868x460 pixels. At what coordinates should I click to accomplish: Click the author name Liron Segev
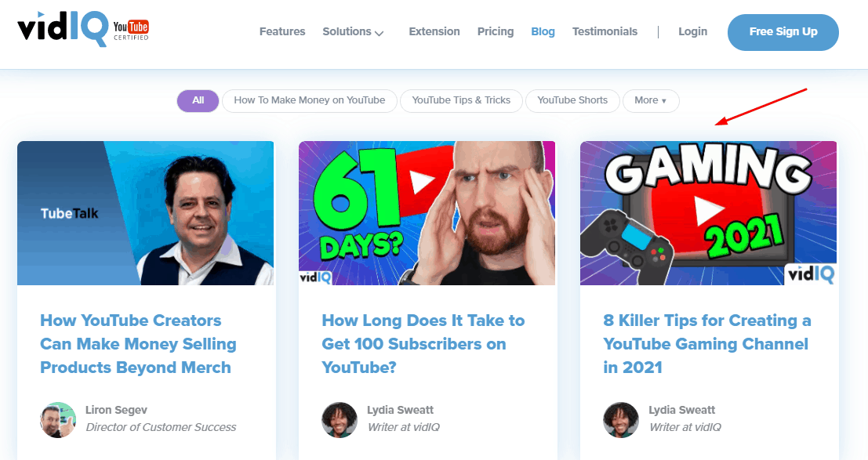116,410
